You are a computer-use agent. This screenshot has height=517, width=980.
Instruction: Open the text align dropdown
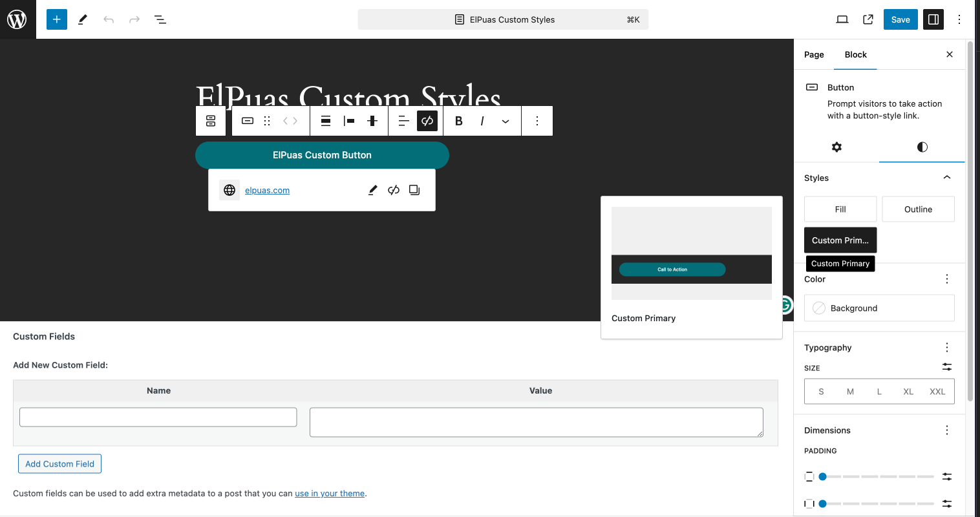pyautogui.click(x=404, y=121)
